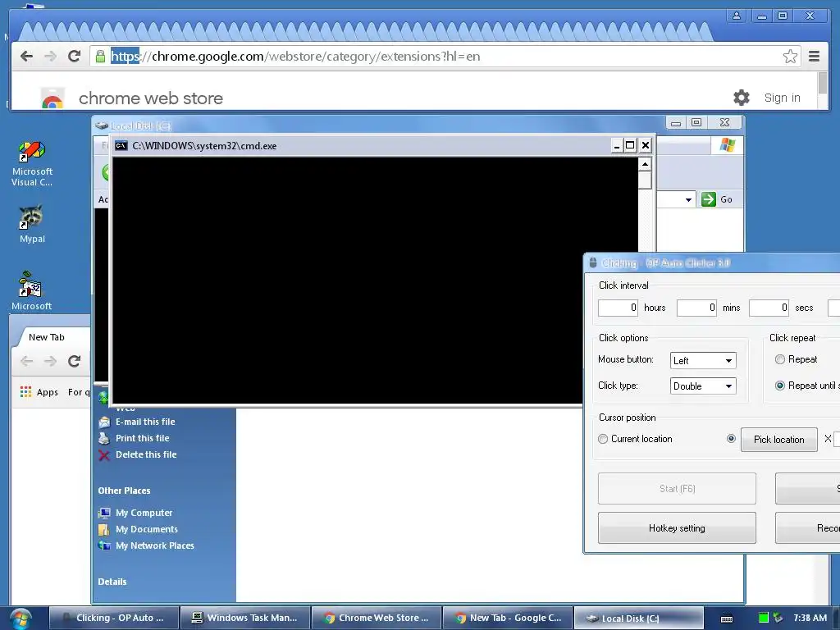Click cmd scrollbar up arrow
The height and width of the screenshot is (630, 840).
(x=645, y=164)
